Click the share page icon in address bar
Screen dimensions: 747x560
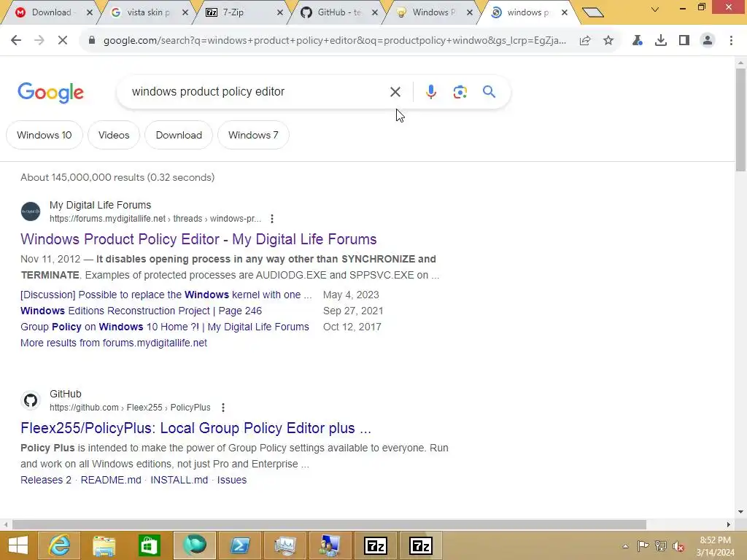[x=585, y=41]
